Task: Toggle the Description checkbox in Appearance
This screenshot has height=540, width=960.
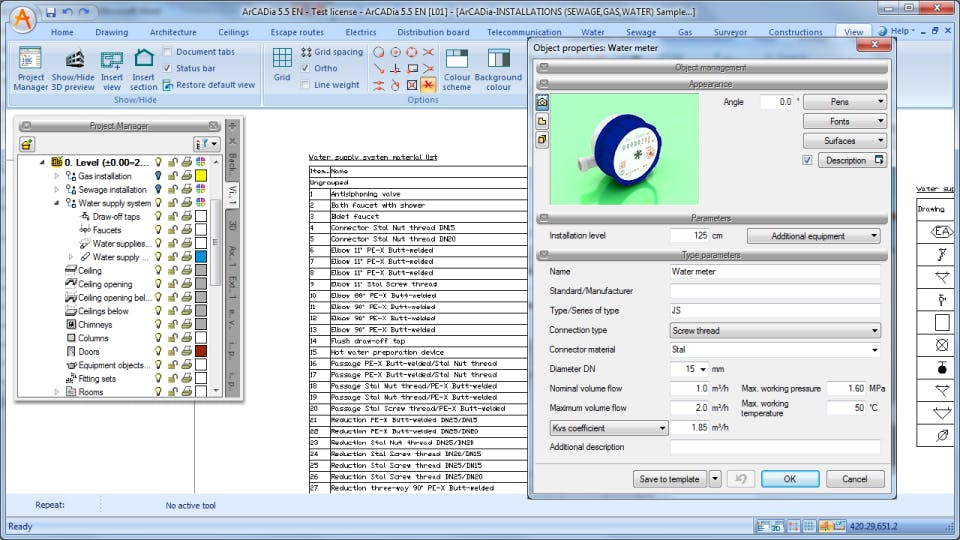Action: (x=807, y=160)
